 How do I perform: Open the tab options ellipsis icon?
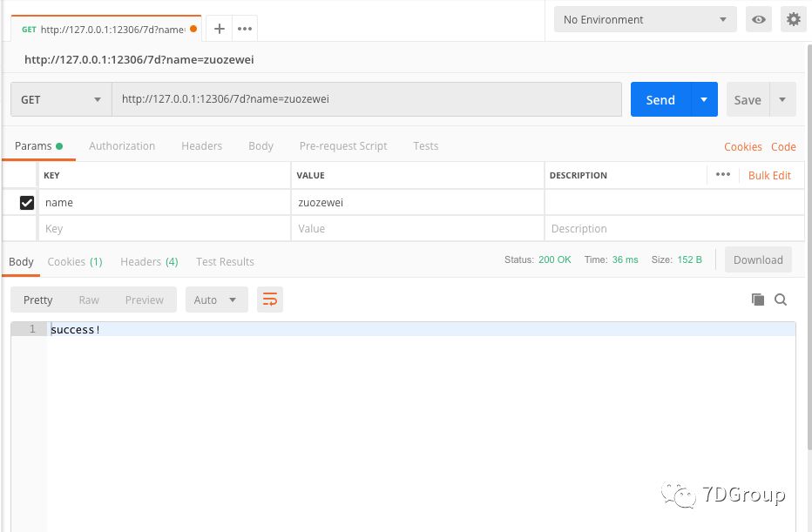click(244, 28)
